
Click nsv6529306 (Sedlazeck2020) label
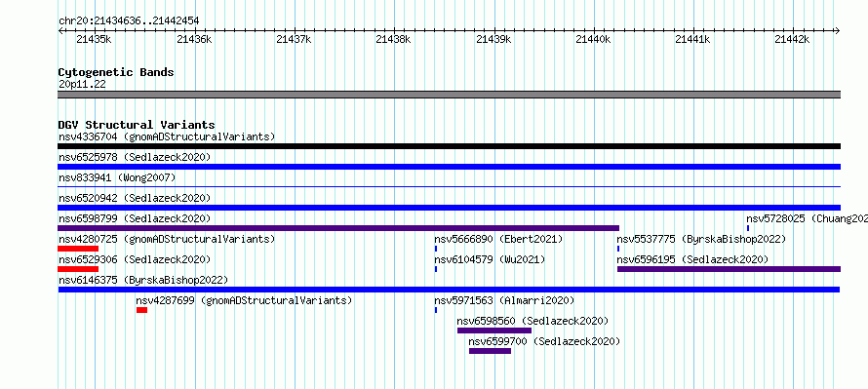click(135, 259)
